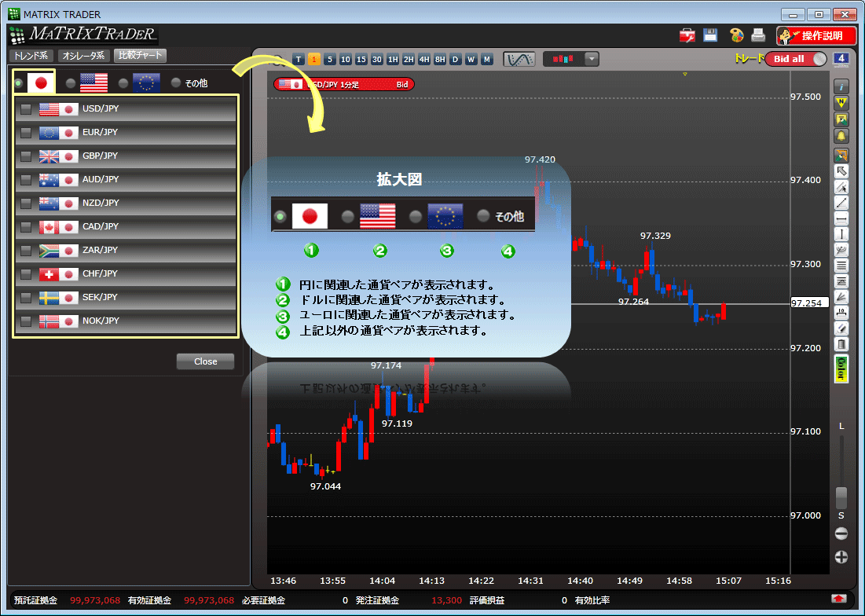
Task: Check the SEK/JPY checkbox
Action: click(25, 298)
